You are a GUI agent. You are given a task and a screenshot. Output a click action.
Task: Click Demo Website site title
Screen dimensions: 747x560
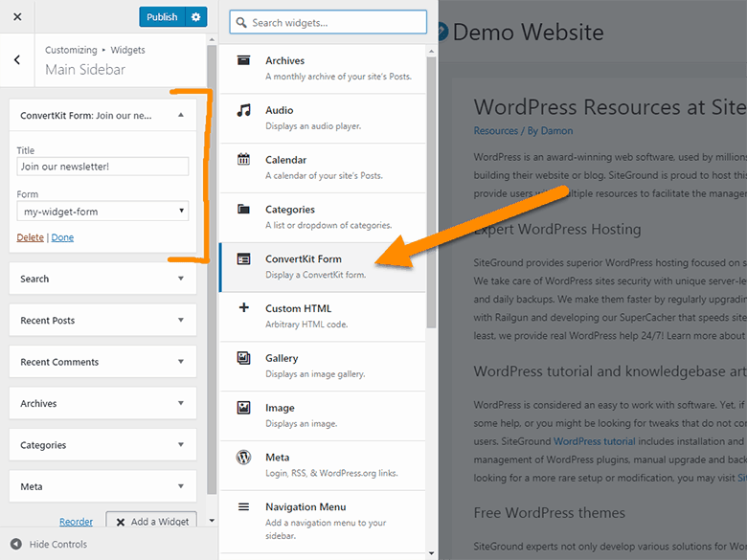pos(528,33)
